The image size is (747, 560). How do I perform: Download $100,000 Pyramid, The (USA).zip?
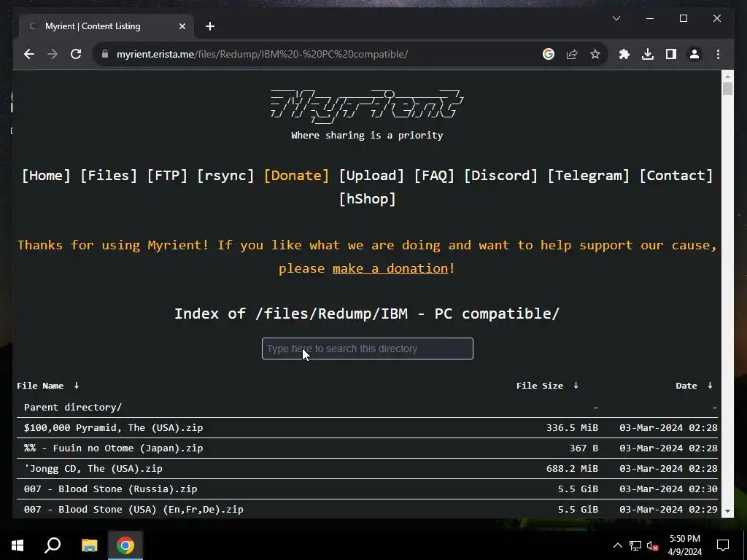113,428
